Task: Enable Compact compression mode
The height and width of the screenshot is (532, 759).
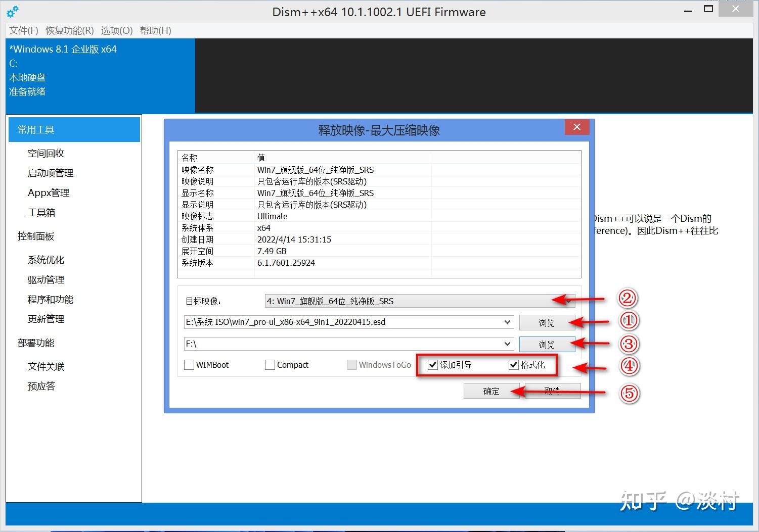Action: [270, 364]
